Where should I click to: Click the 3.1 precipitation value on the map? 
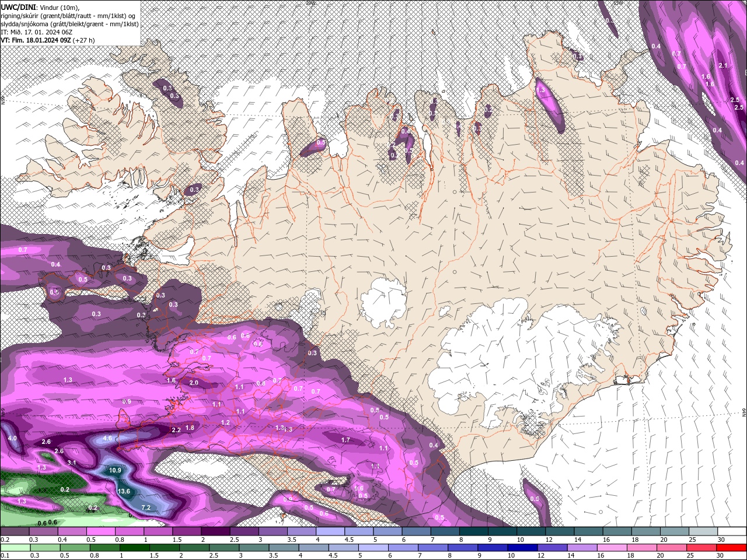[72, 463]
